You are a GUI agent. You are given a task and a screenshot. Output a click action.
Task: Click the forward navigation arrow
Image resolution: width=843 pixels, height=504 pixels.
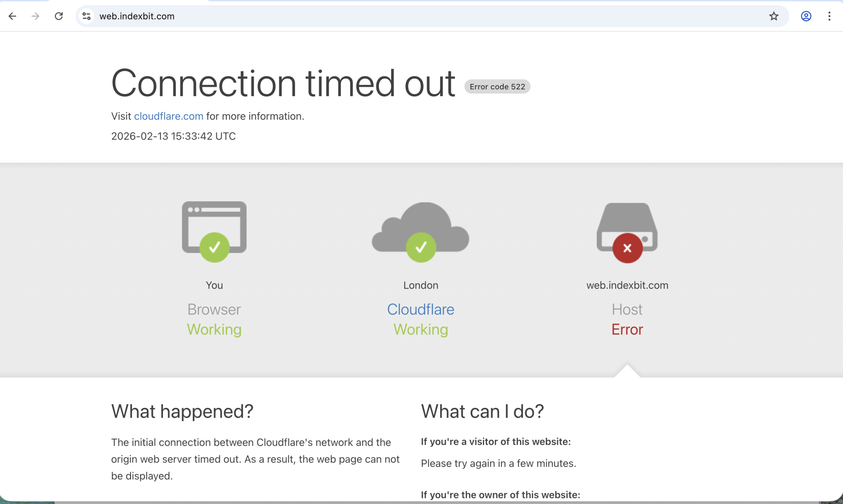[x=35, y=16]
